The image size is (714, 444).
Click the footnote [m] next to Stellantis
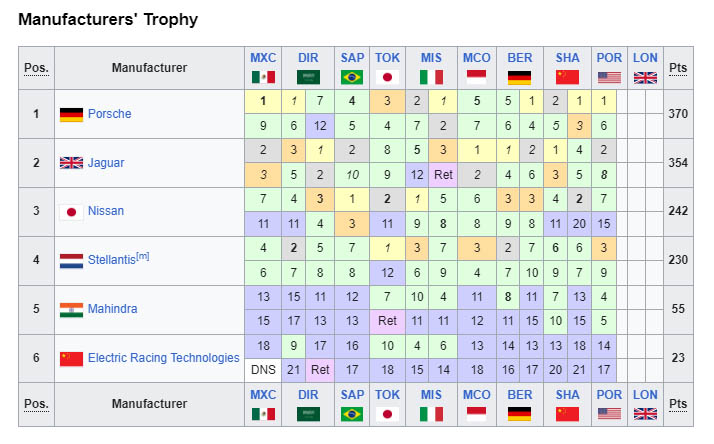143,256
